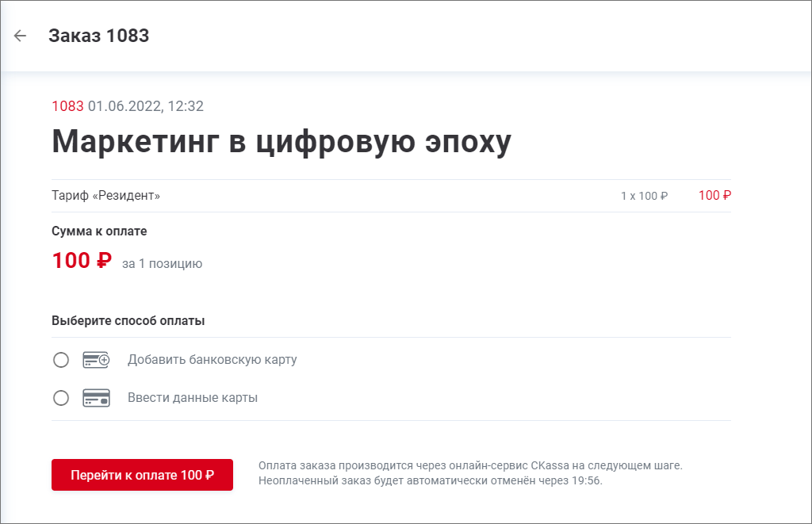The height and width of the screenshot is (524, 812).
Task: Select the Ввести данные карты radio button
Action: coord(61,398)
